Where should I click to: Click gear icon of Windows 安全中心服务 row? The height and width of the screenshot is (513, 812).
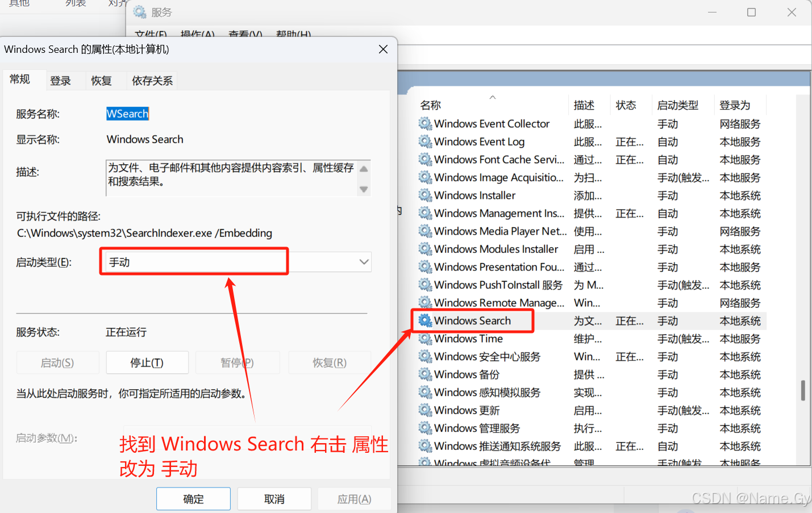[x=425, y=356]
